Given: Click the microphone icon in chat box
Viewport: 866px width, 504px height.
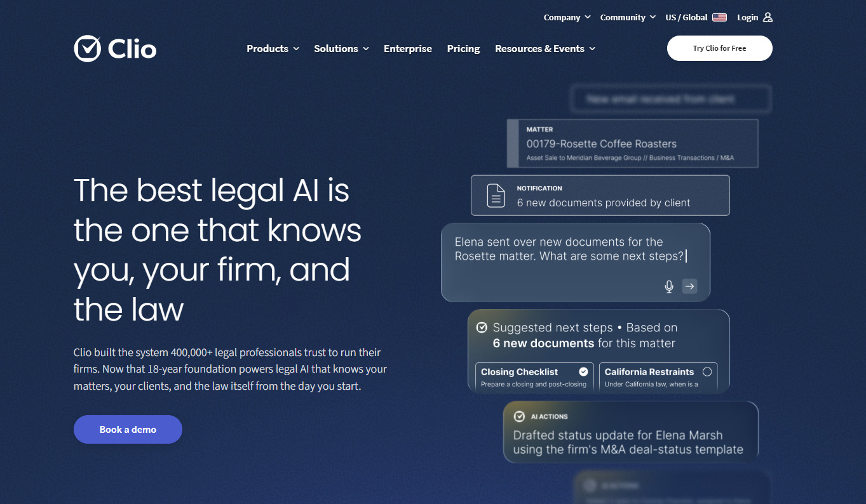Looking at the screenshot, I should [x=669, y=287].
